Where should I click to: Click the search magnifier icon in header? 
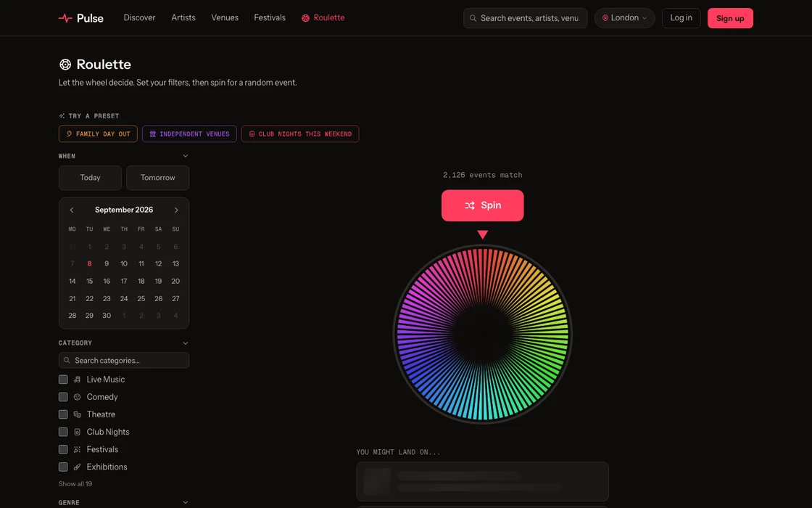click(x=473, y=18)
